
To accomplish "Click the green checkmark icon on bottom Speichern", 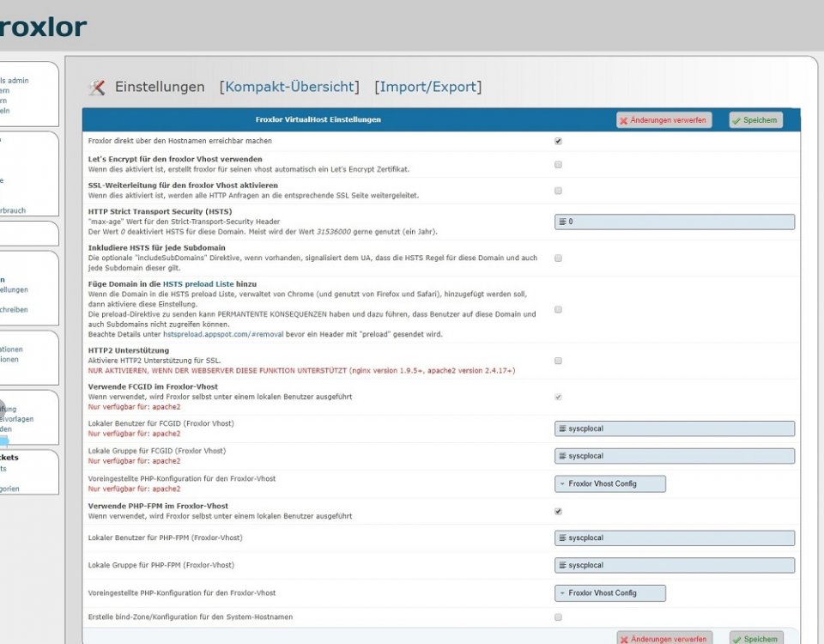I will (736, 640).
